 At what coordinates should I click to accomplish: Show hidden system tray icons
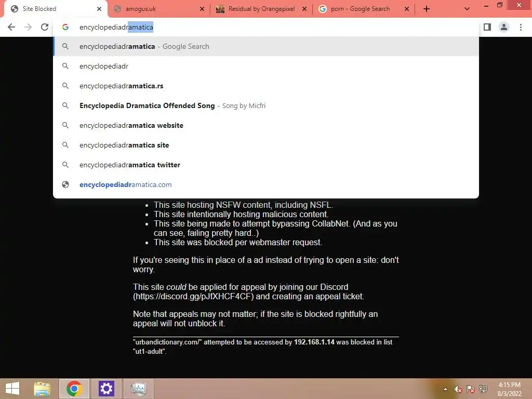click(x=445, y=389)
